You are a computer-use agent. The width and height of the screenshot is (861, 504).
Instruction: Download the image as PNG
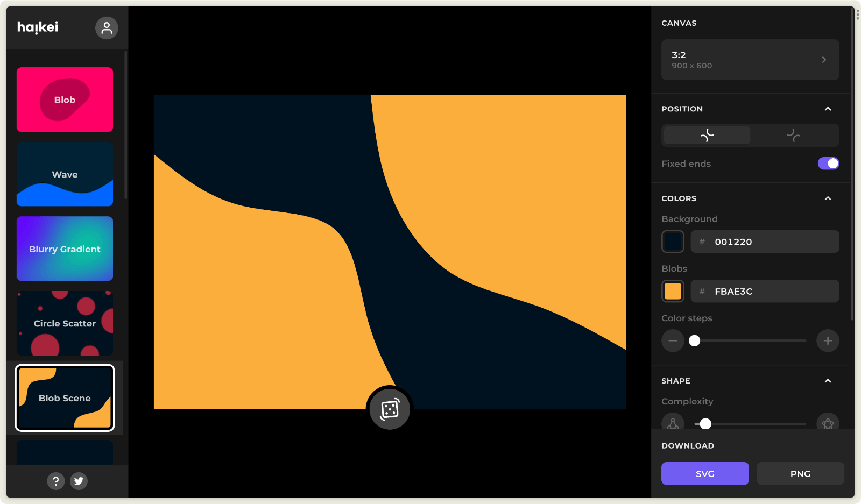pos(800,473)
